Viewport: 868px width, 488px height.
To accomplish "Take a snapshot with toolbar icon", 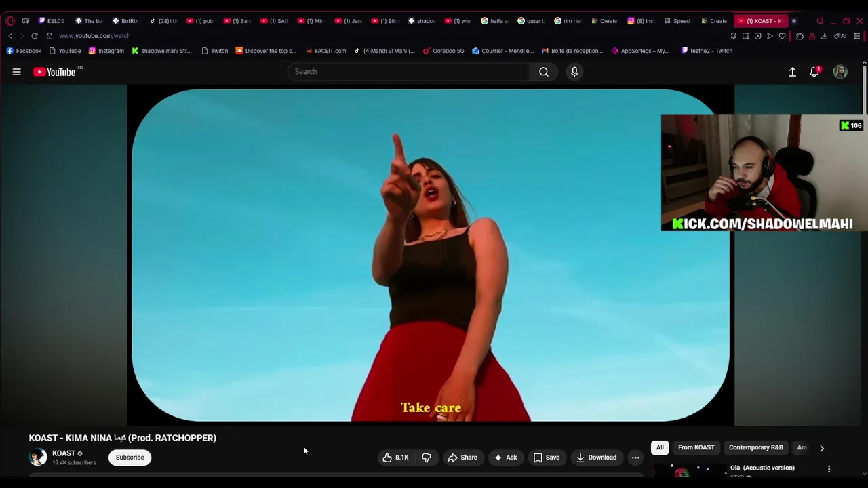I will pyautogui.click(x=745, y=36).
